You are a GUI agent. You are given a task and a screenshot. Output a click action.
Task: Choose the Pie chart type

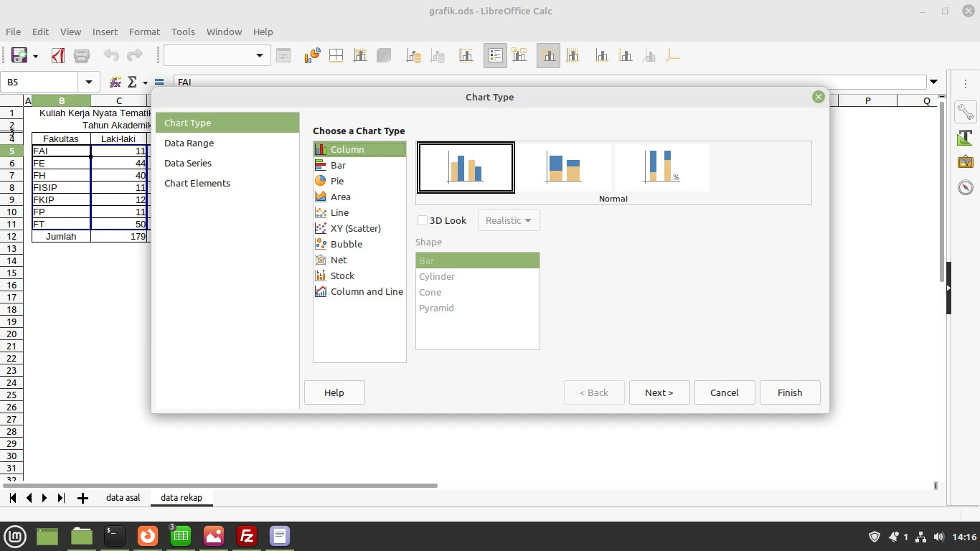(359, 181)
